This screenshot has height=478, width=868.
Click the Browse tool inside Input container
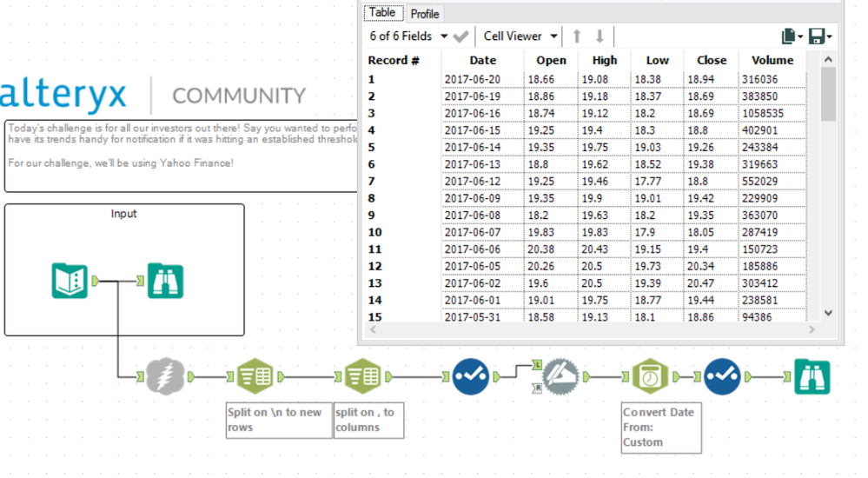(165, 281)
